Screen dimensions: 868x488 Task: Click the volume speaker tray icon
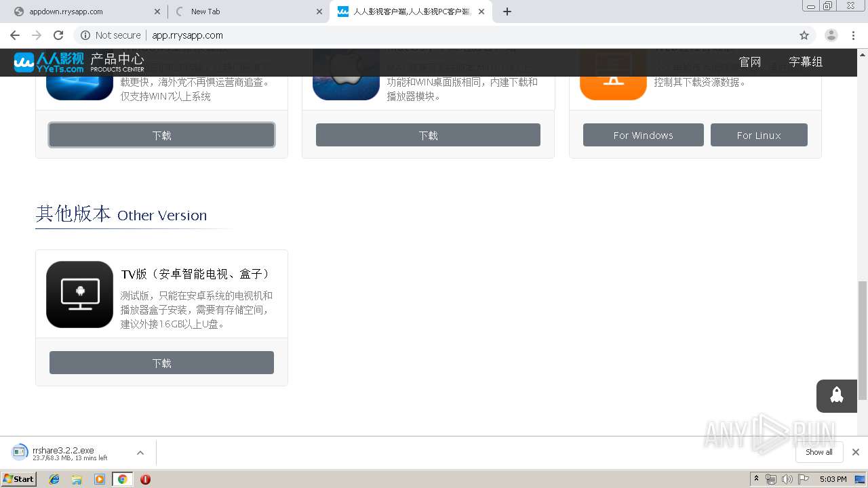(787, 479)
